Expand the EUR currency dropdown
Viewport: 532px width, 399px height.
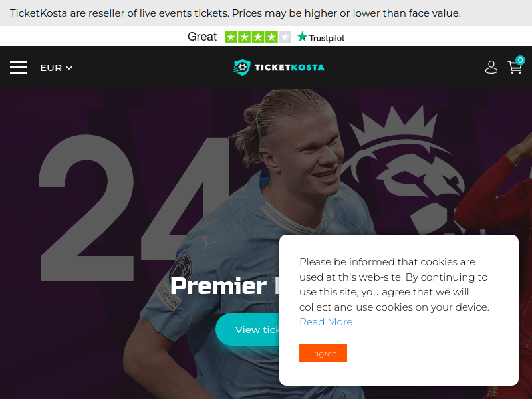pos(57,68)
